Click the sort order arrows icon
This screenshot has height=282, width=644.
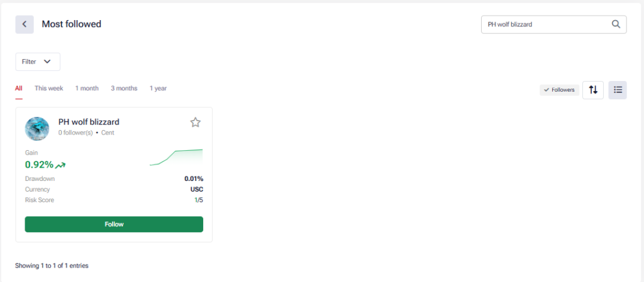[x=593, y=90]
